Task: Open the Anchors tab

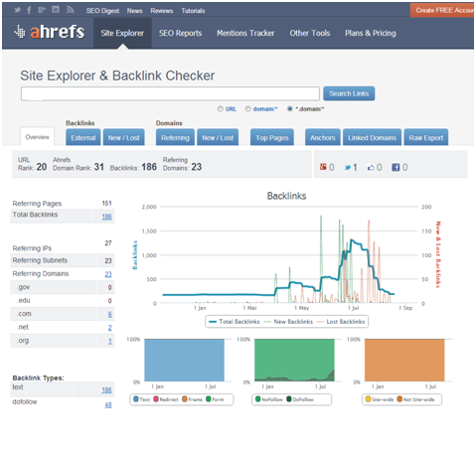Action: pos(323,137)
